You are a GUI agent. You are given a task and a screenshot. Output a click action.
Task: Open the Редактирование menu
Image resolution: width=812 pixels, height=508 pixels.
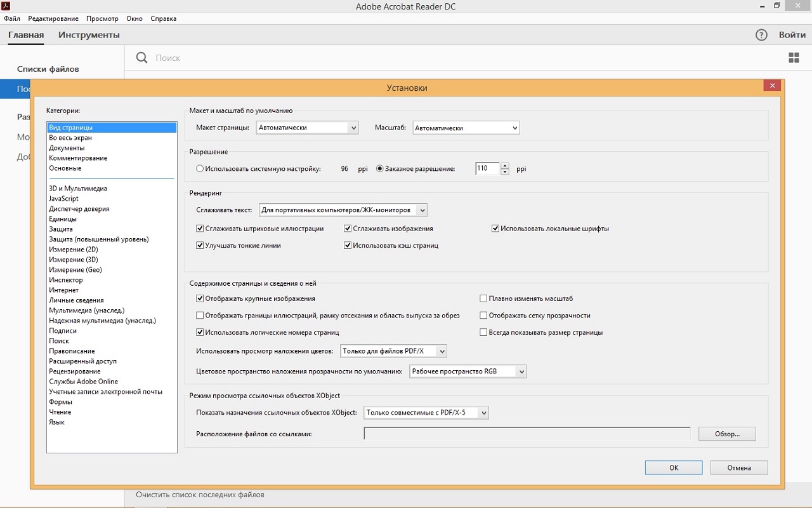pyautogui.click(x=53, y=18)
